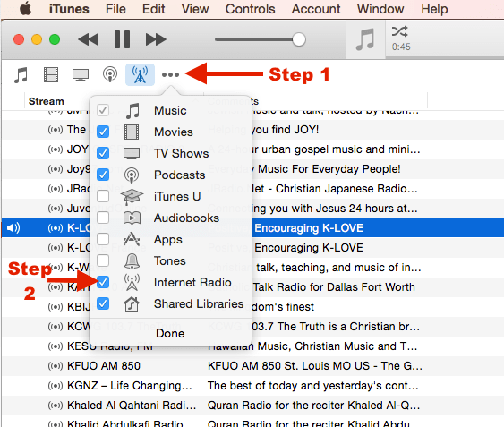Screen dimensions: 504x427
Task: Uncheck the Movies checkbox
Action: tap(103, 132)
